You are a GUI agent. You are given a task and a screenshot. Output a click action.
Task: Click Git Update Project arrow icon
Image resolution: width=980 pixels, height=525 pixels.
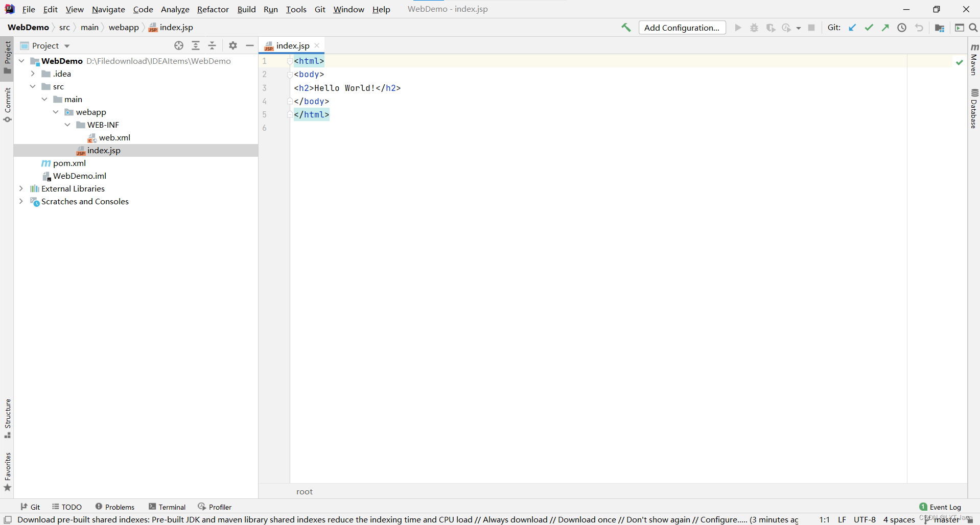pyautogui.click(x=852, y=28)
